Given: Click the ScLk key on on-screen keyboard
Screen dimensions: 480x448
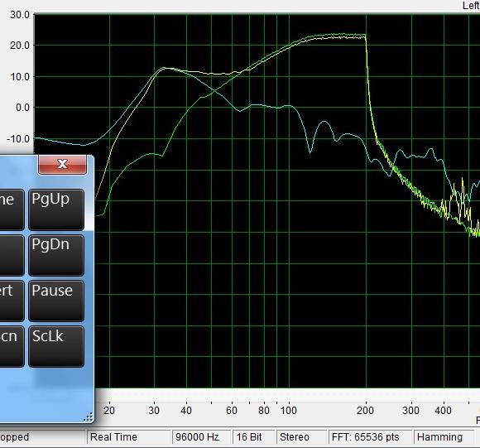Looking at the screenshot, I should pos(56,346).
